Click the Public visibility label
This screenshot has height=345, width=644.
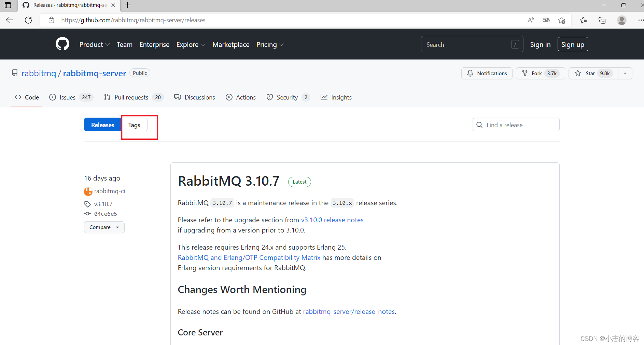click(x=140, y=73)
